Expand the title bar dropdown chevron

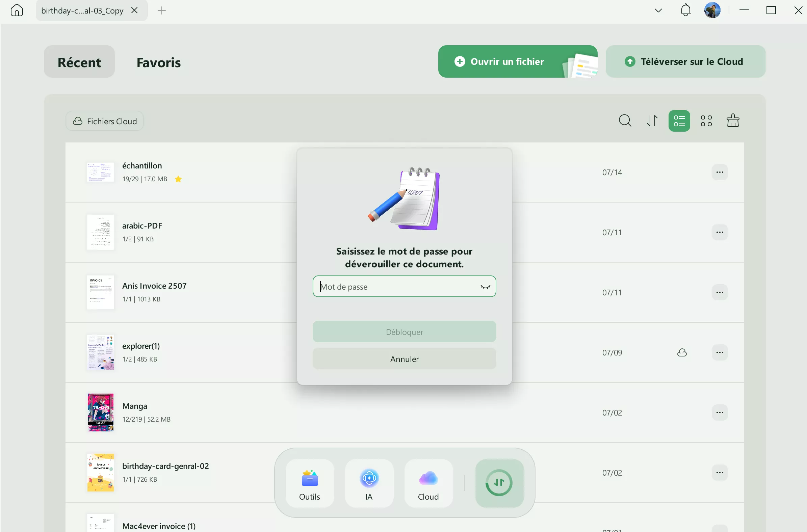pyautogui.click(x=658, y=10)
